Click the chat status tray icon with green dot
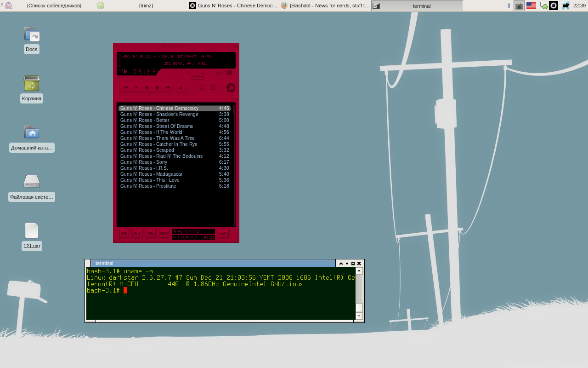This screenshot has height=368, width=588. 543,6
